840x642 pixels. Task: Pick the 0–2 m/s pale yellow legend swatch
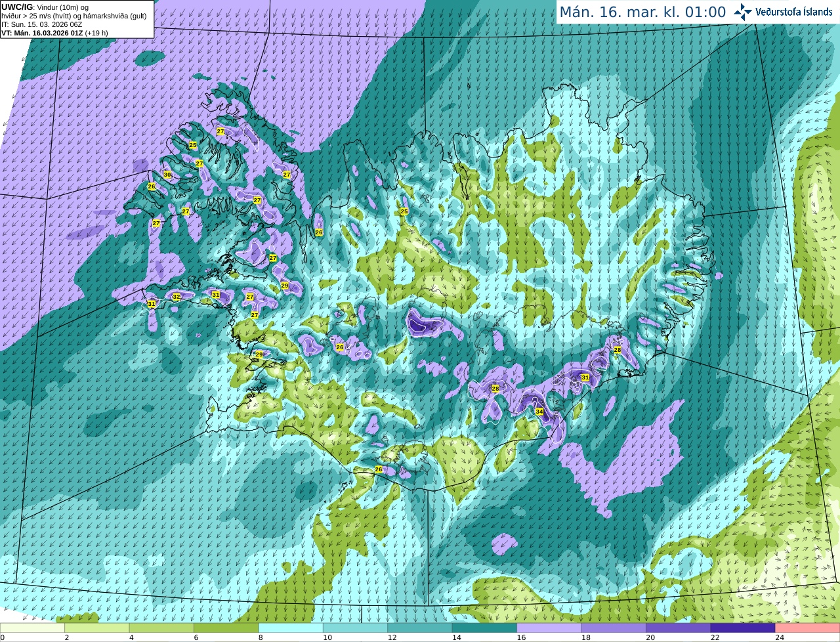coord(33,628)
